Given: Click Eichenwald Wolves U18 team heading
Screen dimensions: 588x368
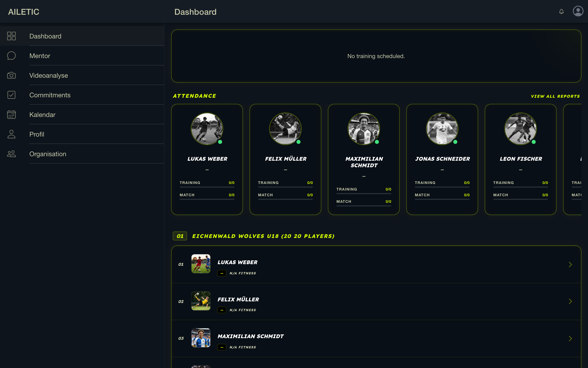Looking at the screenshot, I should click(x=263, y=236).
